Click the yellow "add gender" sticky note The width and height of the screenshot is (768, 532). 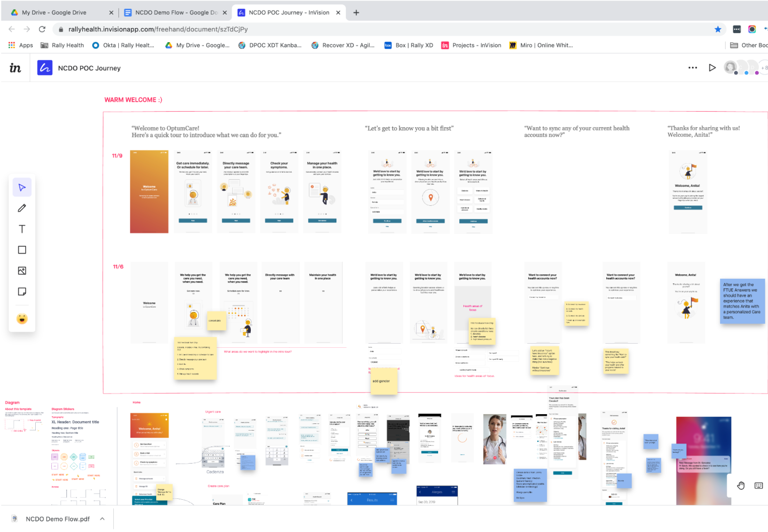point(384,381)
